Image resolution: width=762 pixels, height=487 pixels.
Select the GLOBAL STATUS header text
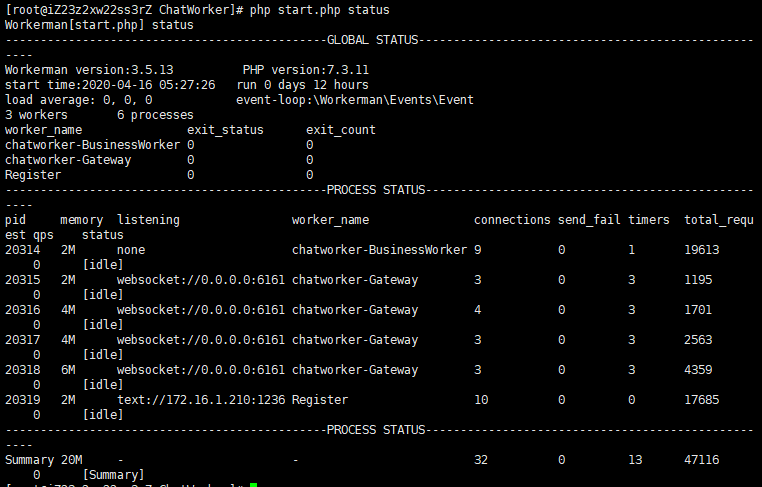(372, 40)
